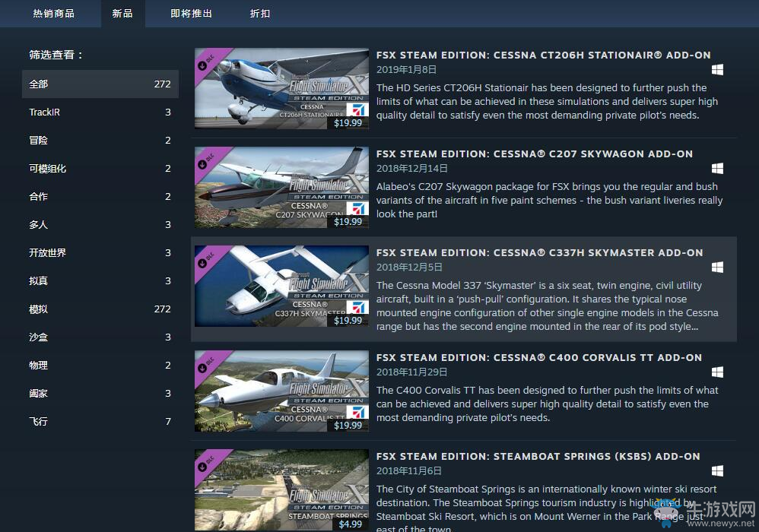Image resolution: width=759 pixels, height=532 pixels.
Task: Open Cessna C207 Skywagon thumbnail
Action: pos(281,187)
